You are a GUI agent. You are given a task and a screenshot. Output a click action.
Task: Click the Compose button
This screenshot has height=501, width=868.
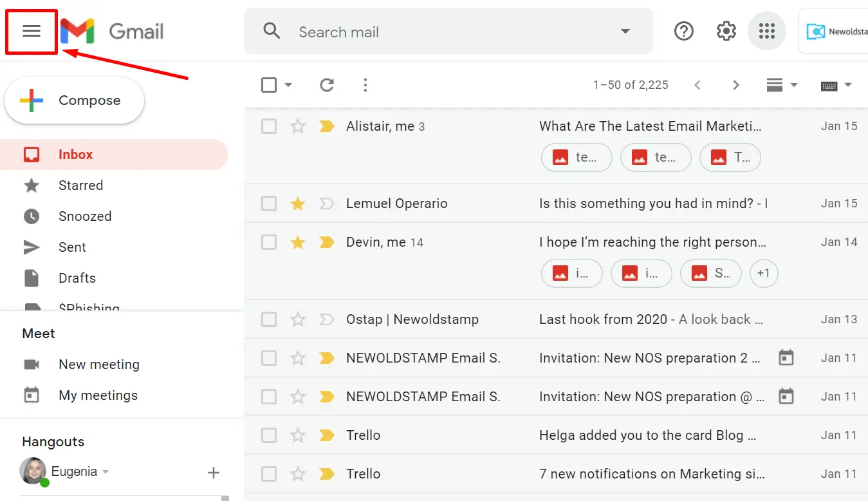(74, 100)
